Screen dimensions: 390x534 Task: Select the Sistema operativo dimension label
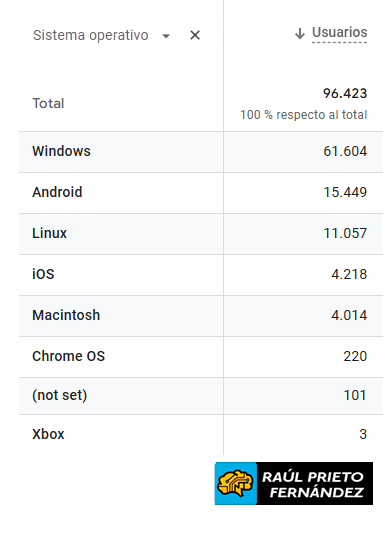(x=91, y=35)
